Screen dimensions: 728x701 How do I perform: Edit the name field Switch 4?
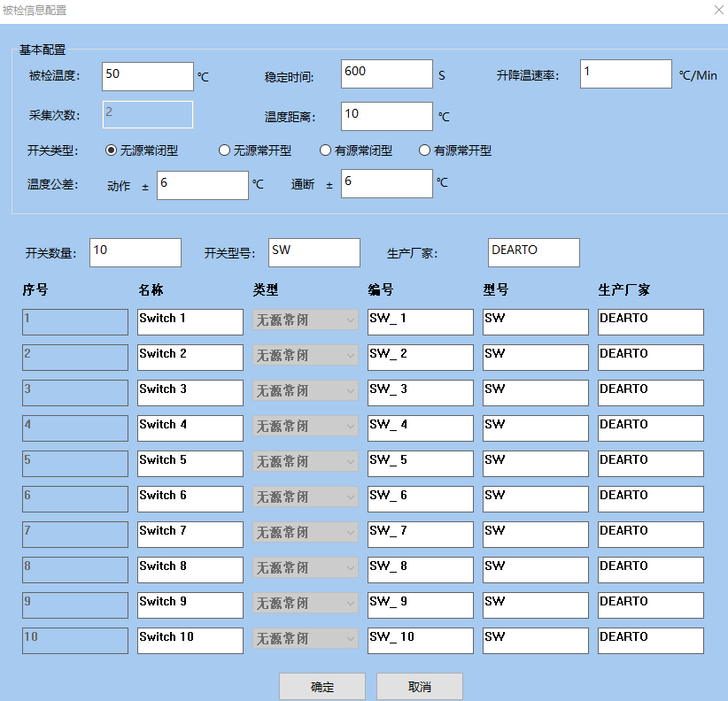190,428
